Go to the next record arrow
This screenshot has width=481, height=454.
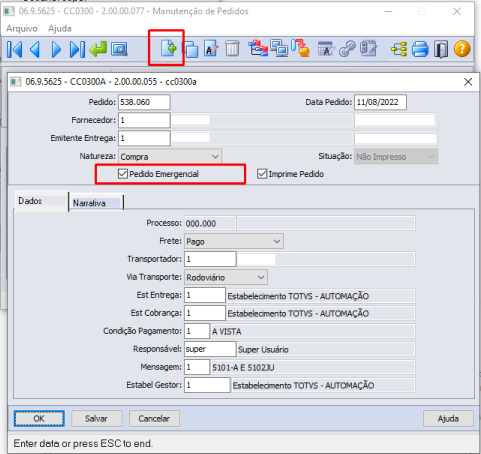coord(56,50)
